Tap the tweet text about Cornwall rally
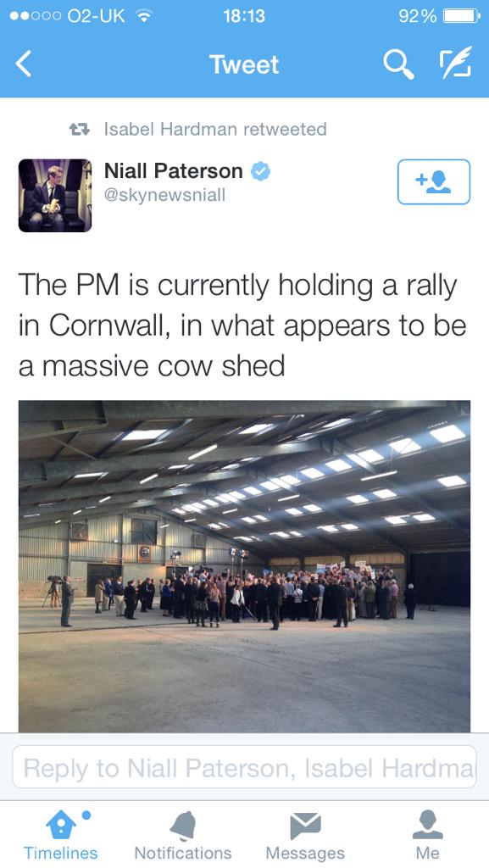Viewport: 489px width, 868px height. pos(242,326)
